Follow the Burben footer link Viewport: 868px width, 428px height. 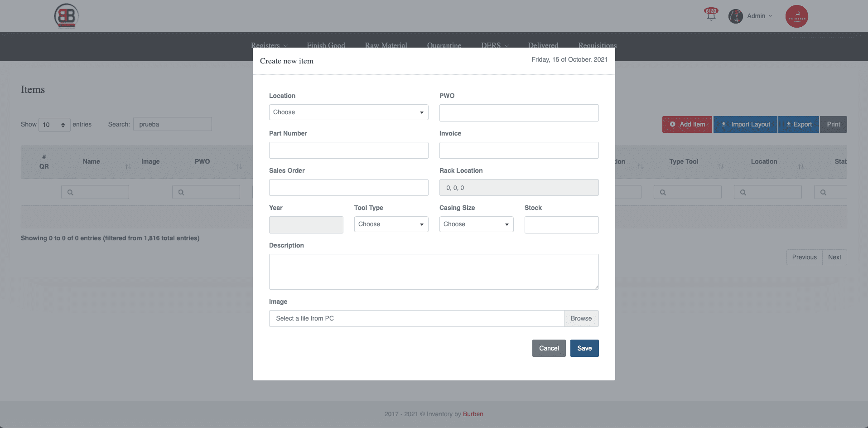pos(473,414)
